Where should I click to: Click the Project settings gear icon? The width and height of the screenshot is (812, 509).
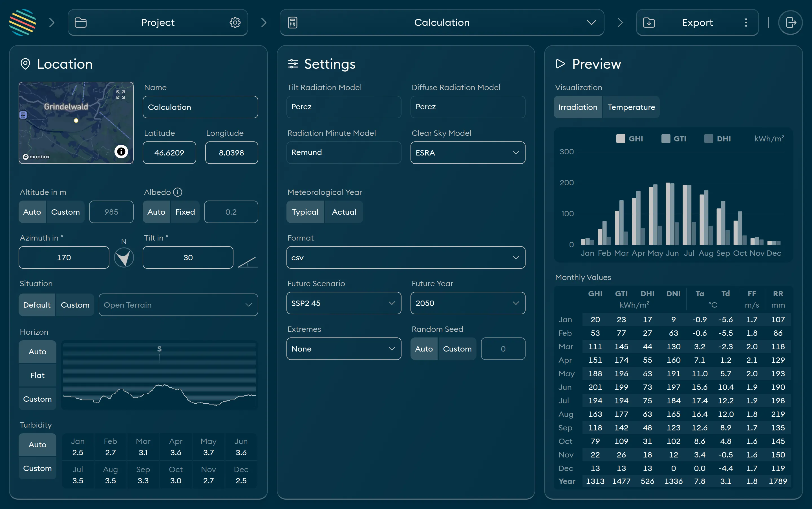[235, 23]
